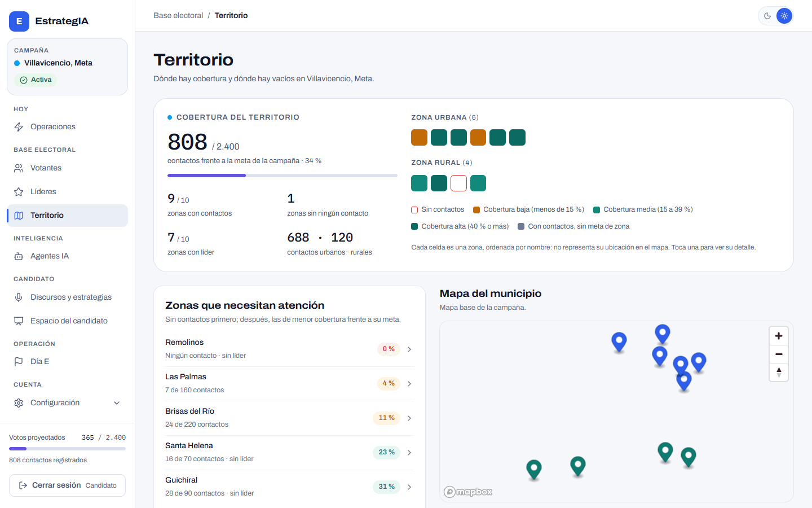
Task: Click the 0 % badge for Remolinos
Action: click(389, 349)
